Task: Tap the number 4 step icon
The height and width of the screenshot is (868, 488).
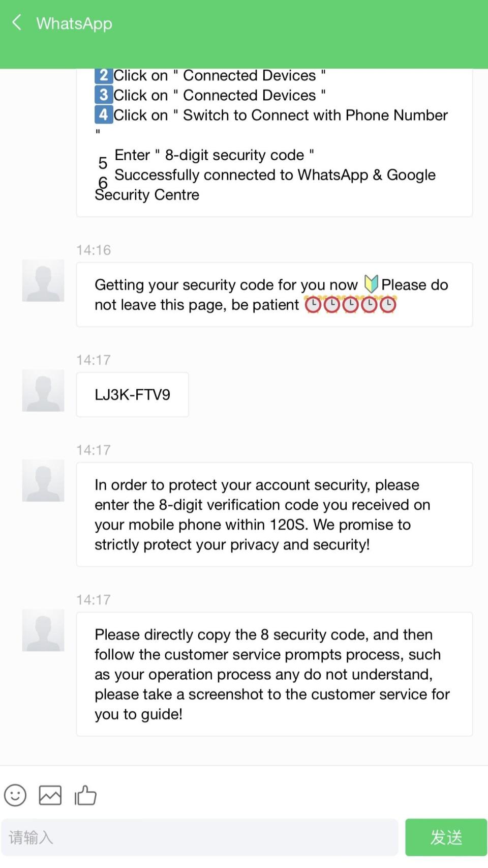Action: click(x=103, y=115)
